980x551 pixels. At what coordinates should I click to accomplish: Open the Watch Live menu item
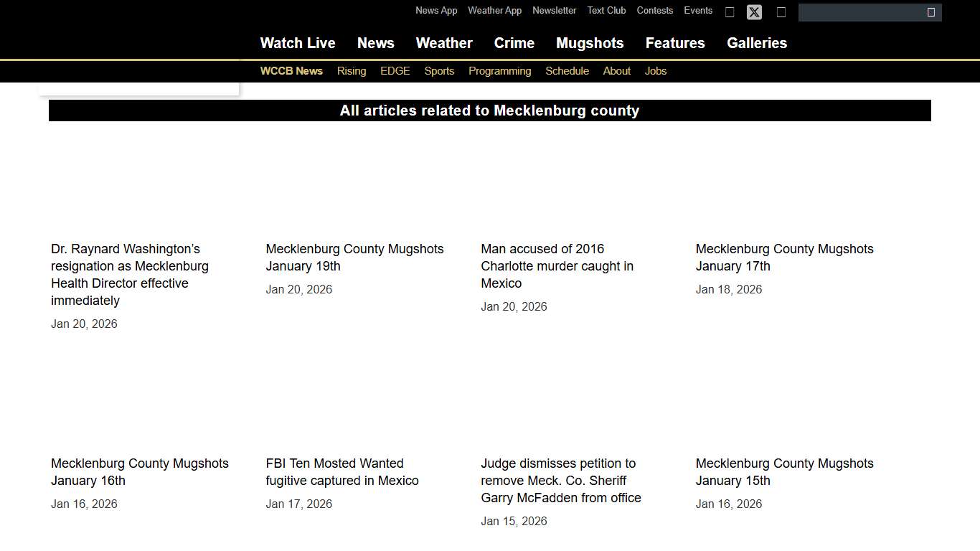coord(298,43)
